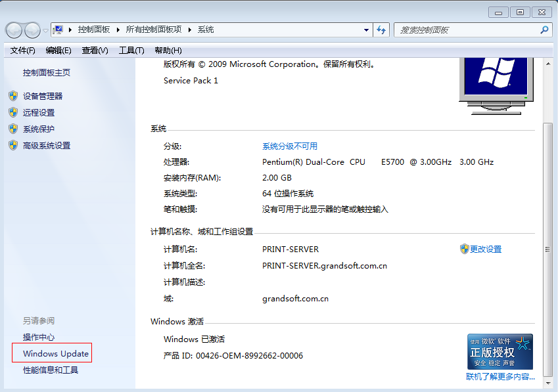The image size is (558, 392).
Task: Select 控制面板 in the address breadcrumb
Action: [94, 30]
